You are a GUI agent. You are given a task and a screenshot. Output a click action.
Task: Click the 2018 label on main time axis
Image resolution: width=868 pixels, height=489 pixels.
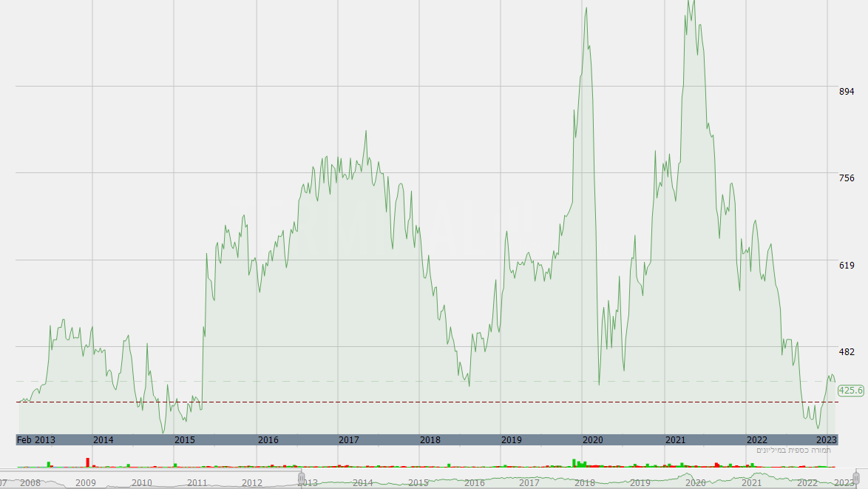430,439
